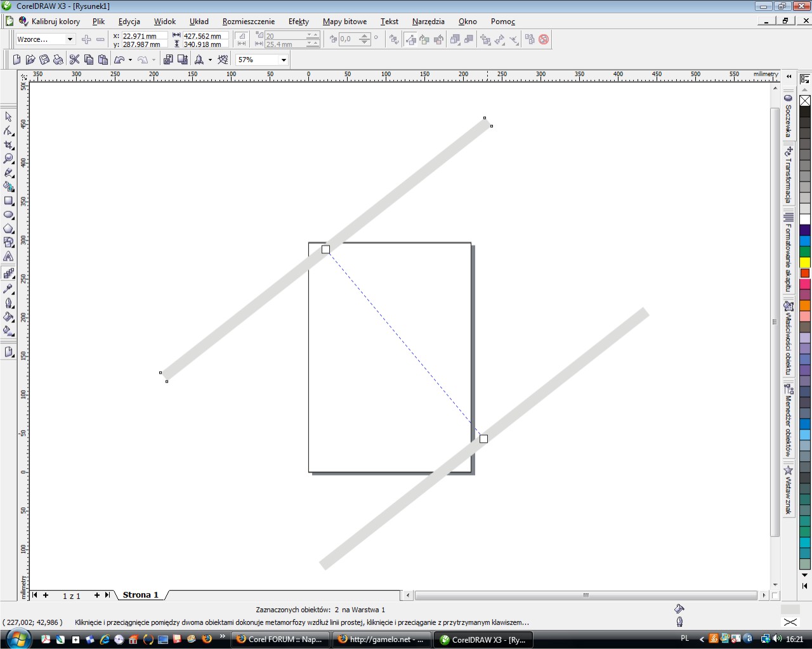This screenshot has height=649, width=812.
Task: Select the Eyedropper tool
Action: pyautogui.click(x=8, y=289)
